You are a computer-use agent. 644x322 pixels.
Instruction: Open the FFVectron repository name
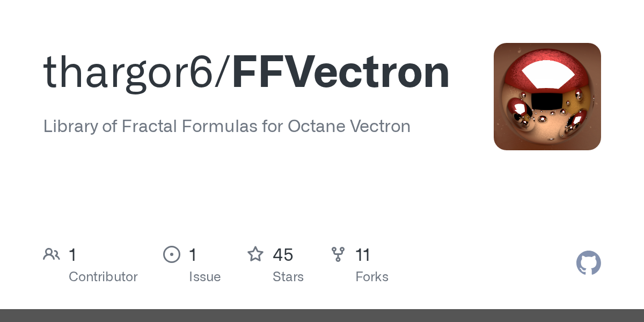[341, 72]
